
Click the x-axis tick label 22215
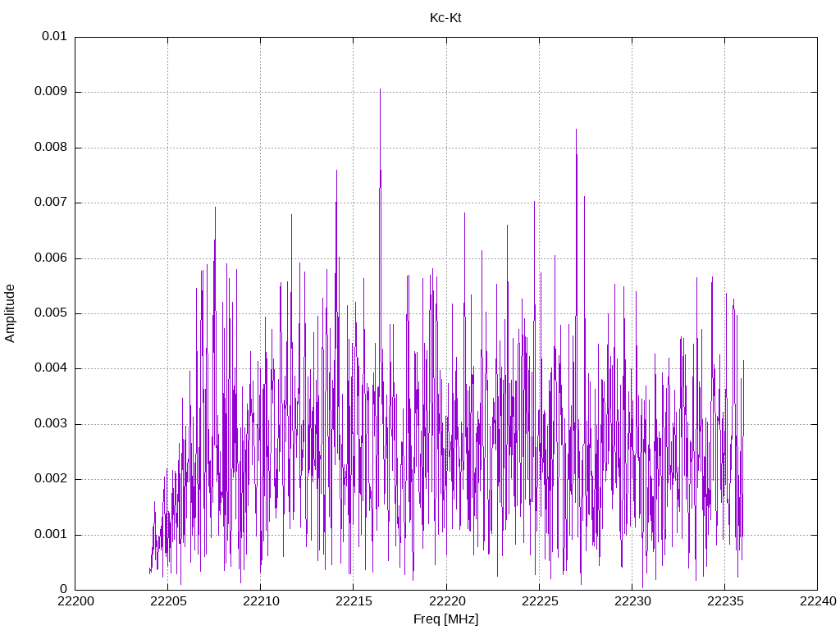coord(353,601)
